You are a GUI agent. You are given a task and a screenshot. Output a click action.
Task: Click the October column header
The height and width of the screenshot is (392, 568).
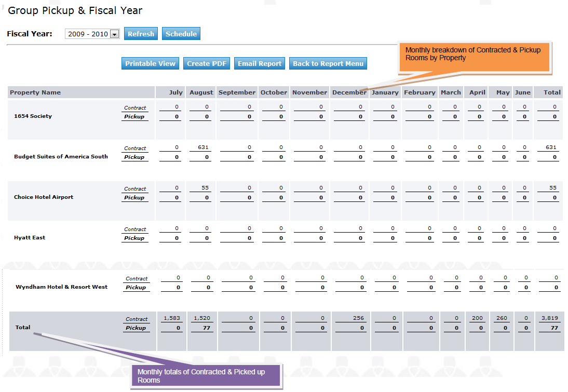274,92
